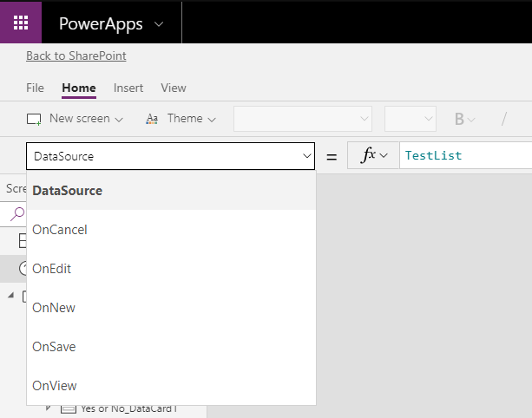Expand the PowerApps header chevron

pos(159,24)
